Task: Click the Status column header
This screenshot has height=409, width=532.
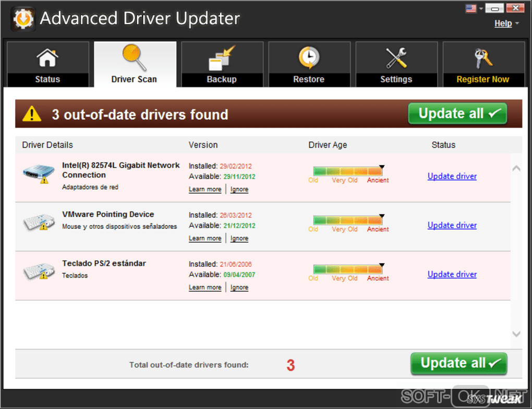Action: click(443, 145)
